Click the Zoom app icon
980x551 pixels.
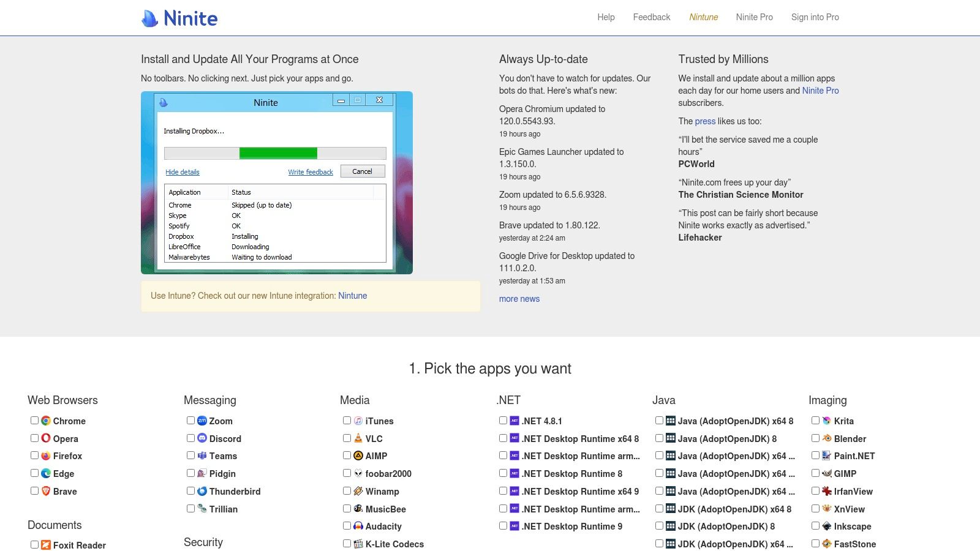(x=202, y=421)
